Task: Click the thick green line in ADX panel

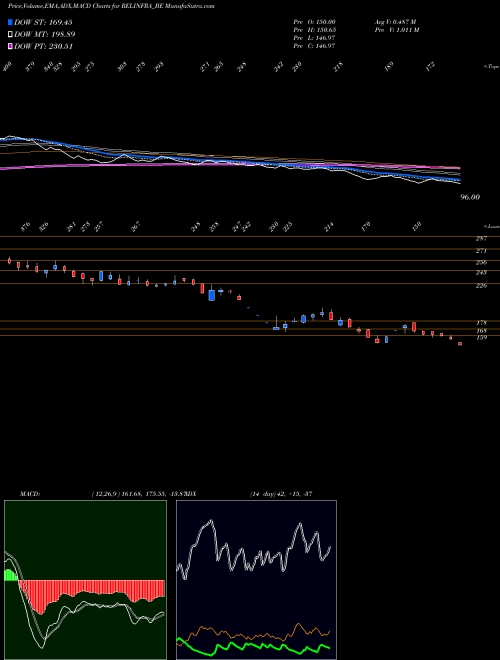Action: 253,646
